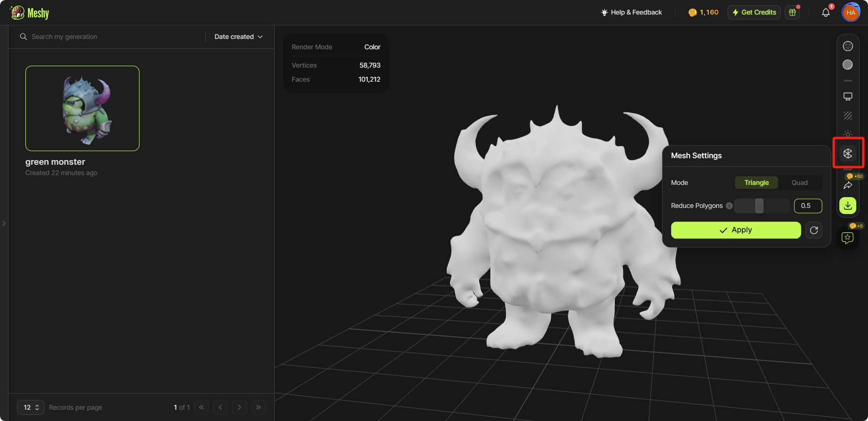Click the green monster title text
The image size is (868, 421).
pyautogui.click(x=55, y=162)
